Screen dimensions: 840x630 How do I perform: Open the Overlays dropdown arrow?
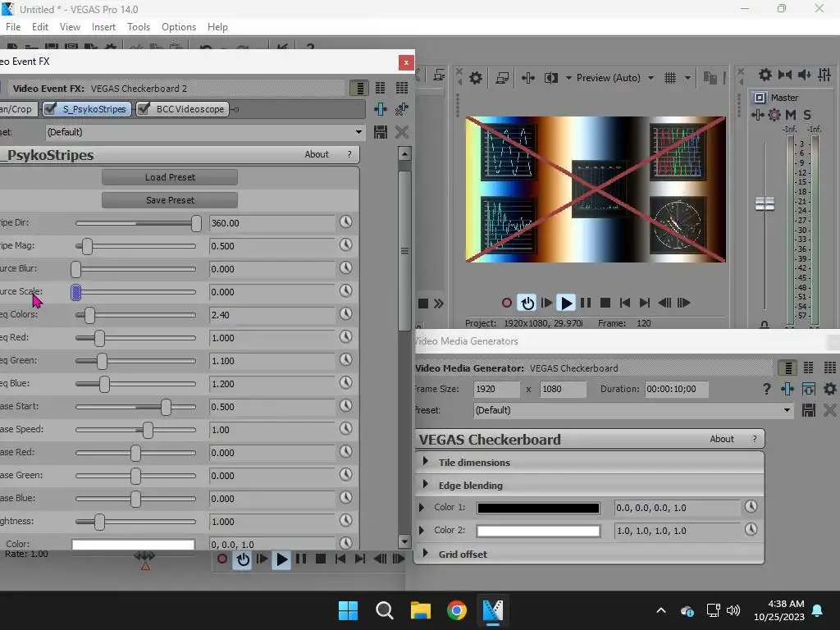pos(687,78)
